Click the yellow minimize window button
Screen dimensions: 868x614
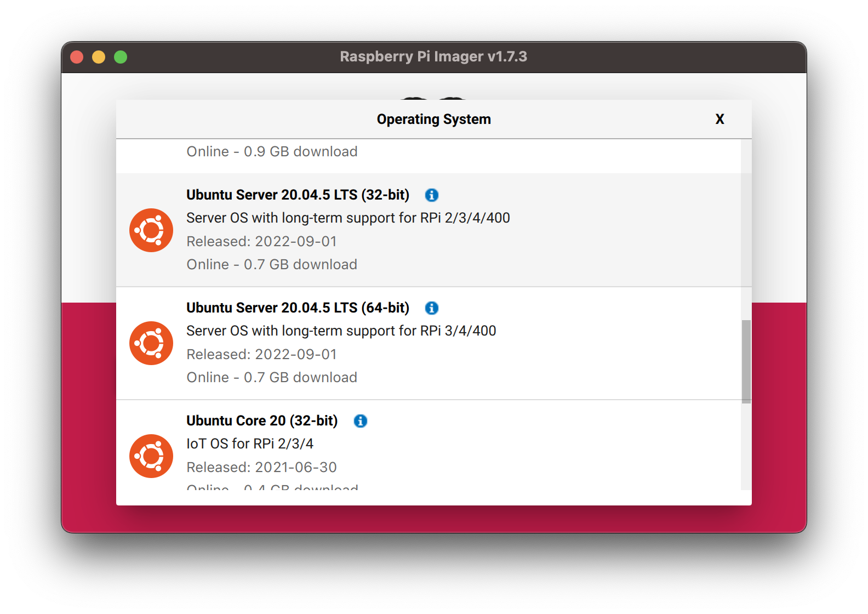click(99, 57)
